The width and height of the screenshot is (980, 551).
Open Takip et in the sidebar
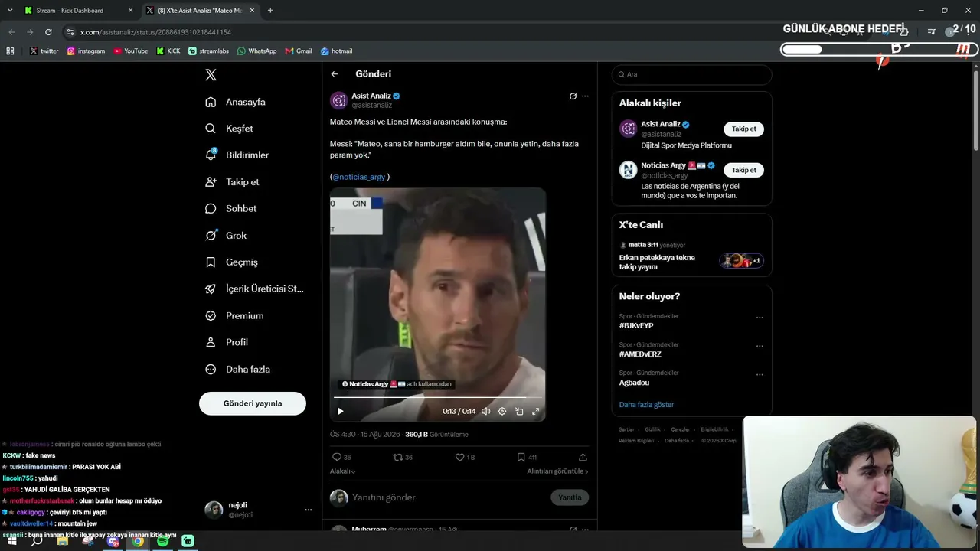[232, 182]
